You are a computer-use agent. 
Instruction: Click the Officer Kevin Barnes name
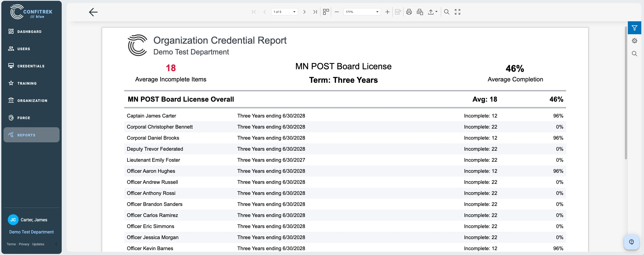(150, 249)
